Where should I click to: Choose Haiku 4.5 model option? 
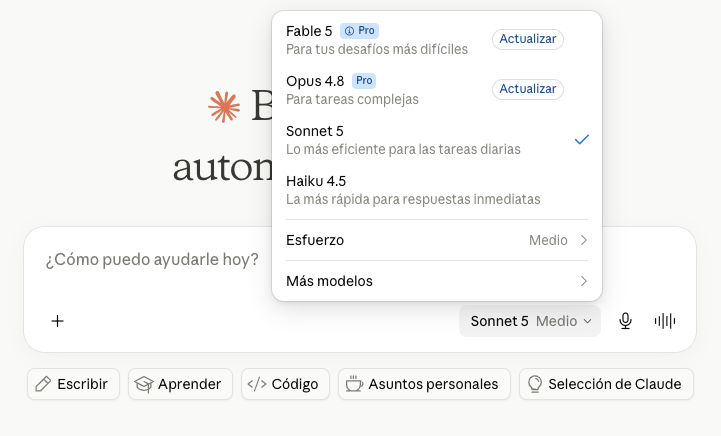click(437, 190)
